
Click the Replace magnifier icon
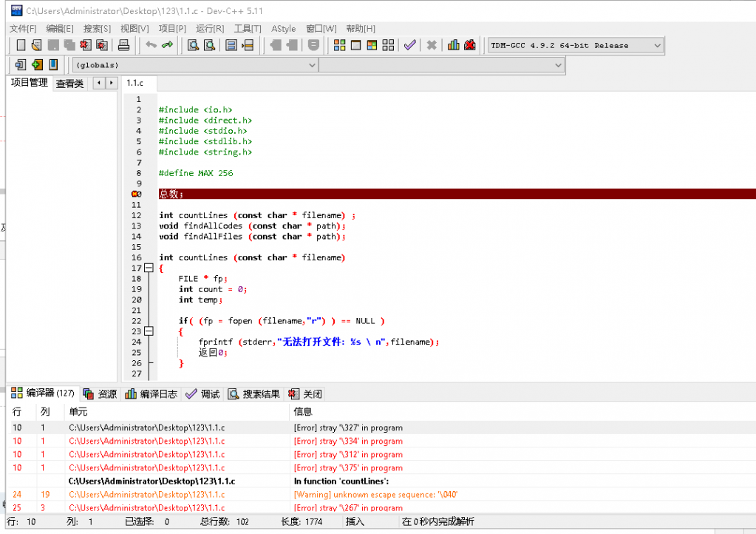pyautogui.click(x=210, y=45)
